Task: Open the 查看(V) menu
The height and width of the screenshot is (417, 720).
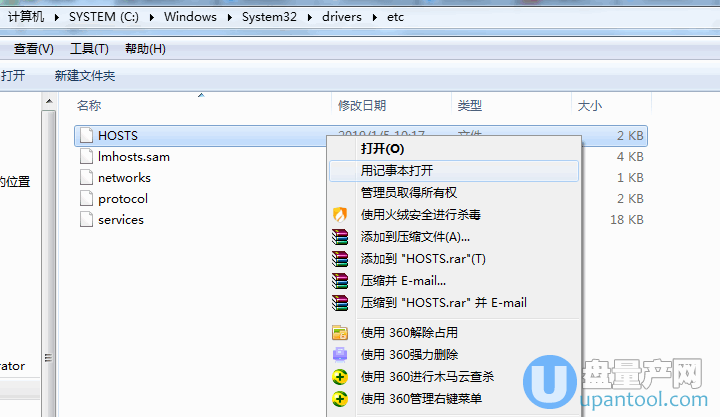Action: [33, 49]
